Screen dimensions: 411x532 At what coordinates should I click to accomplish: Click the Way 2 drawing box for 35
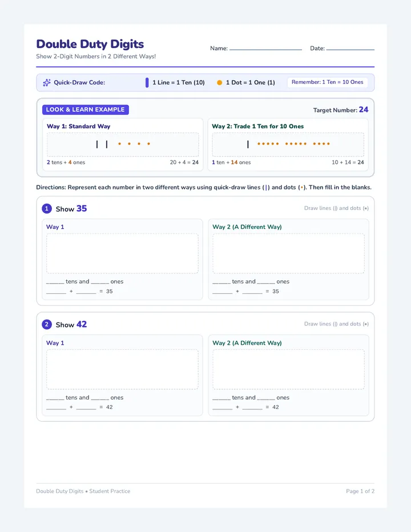point(288,253)
